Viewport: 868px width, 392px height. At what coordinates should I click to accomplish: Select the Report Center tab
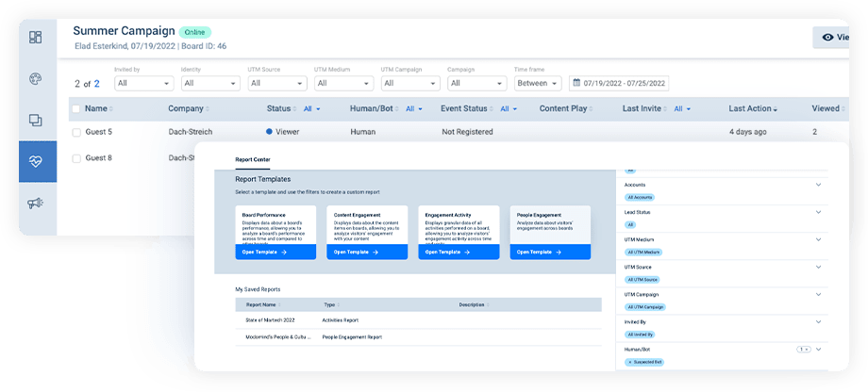point(253,159)
